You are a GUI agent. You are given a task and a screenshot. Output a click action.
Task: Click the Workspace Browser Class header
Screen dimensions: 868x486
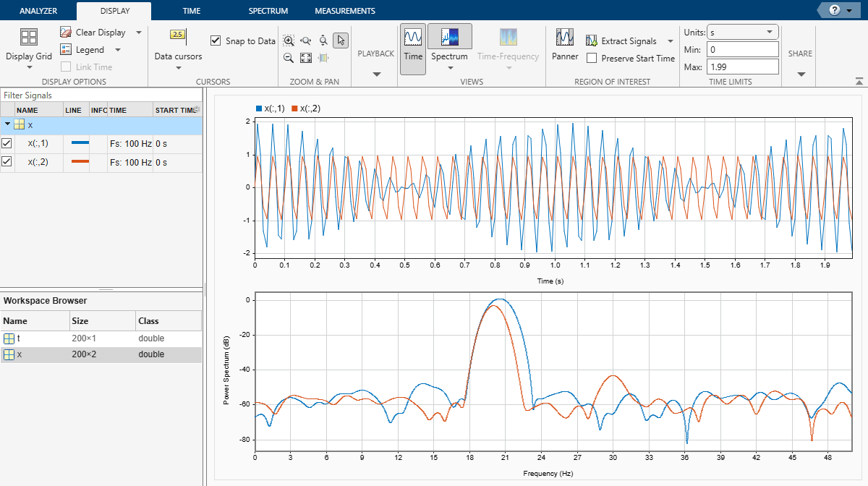tap(169, 321)
